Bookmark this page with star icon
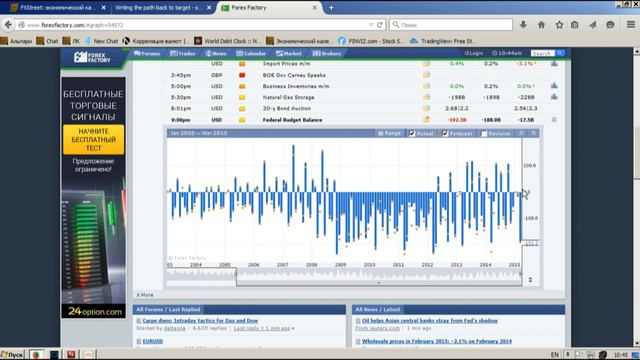 [559, 25]
